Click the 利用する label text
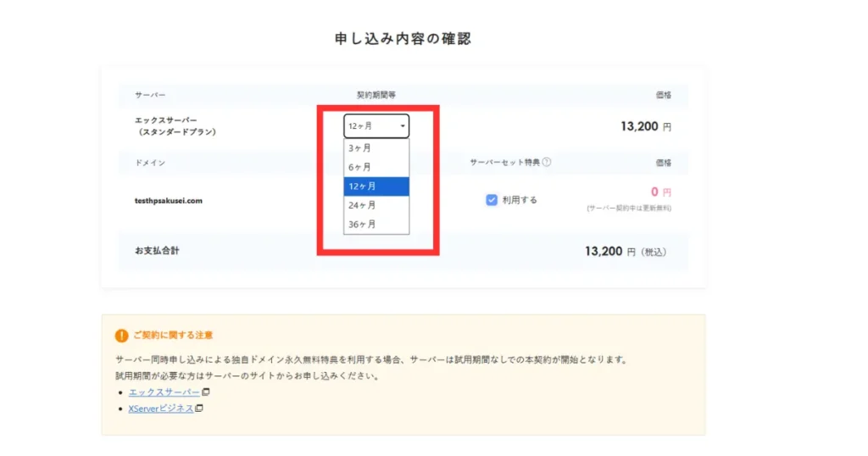 [520, 200]
